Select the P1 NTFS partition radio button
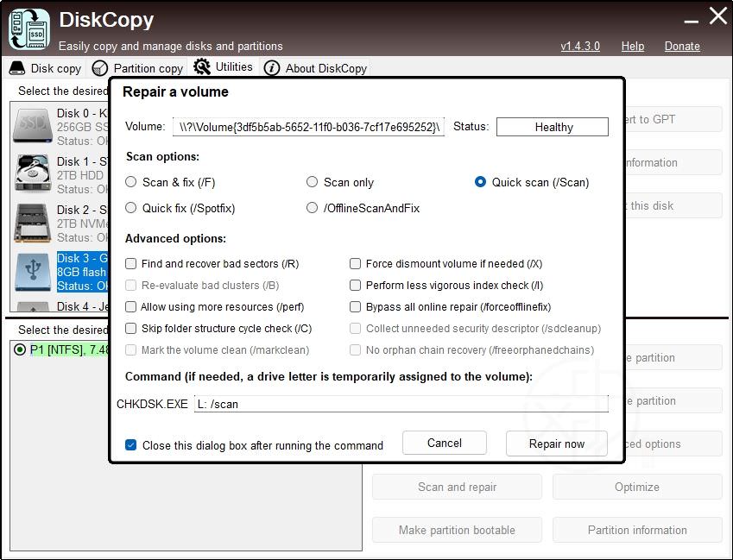This screenshot has height=560, width=733. pyautogui.click(x=21, y=349)
